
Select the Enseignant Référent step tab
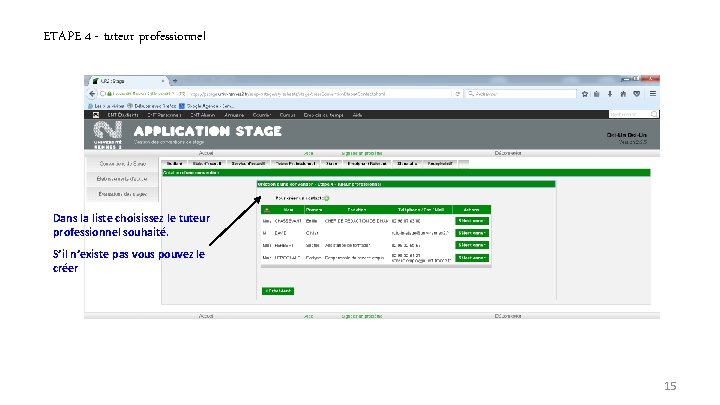pos(367,163)
